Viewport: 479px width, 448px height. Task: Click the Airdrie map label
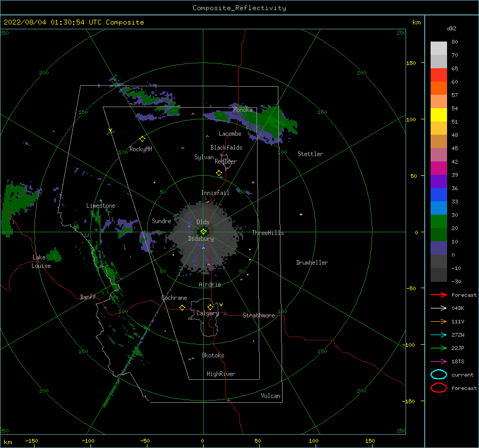click(210, 284)
